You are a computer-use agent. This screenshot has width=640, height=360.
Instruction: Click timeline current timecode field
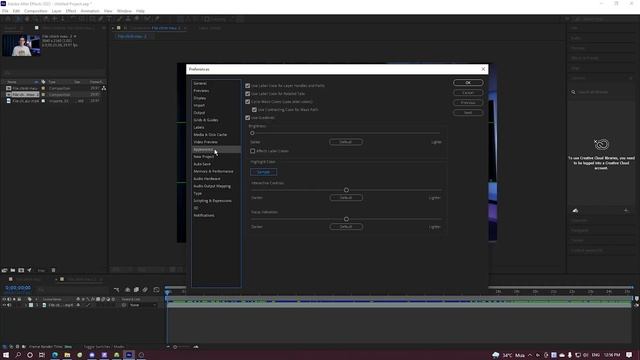click(x=18, y=288)
